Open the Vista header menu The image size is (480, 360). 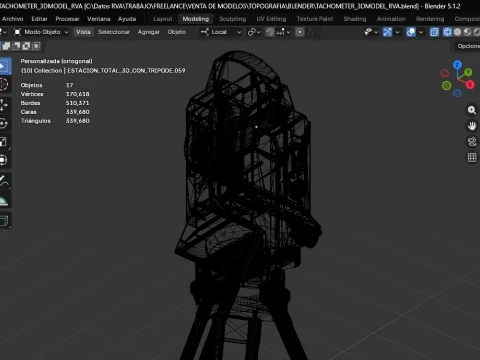tap(83, 32)
